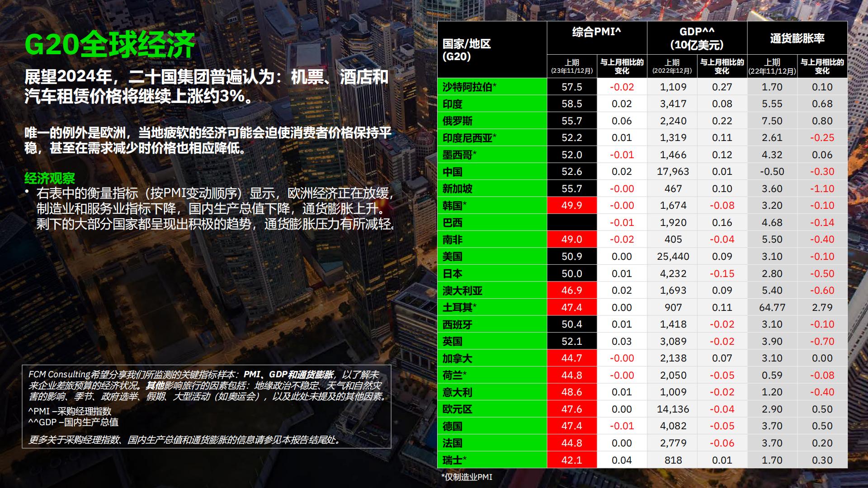Select the 美国 country cell

(492, 256)
